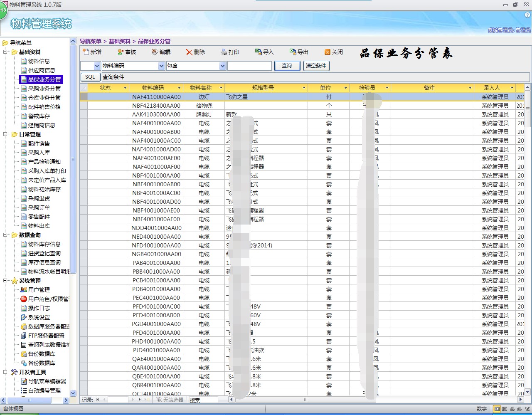
Task: Click the 查询 search button
Action: (287, 66)
